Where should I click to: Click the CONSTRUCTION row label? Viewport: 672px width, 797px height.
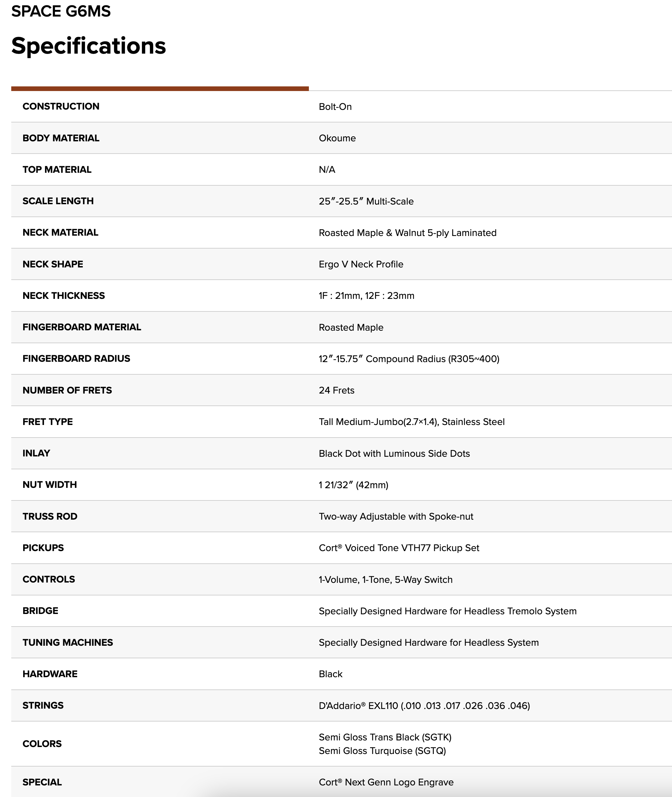[x=61, y=106]
